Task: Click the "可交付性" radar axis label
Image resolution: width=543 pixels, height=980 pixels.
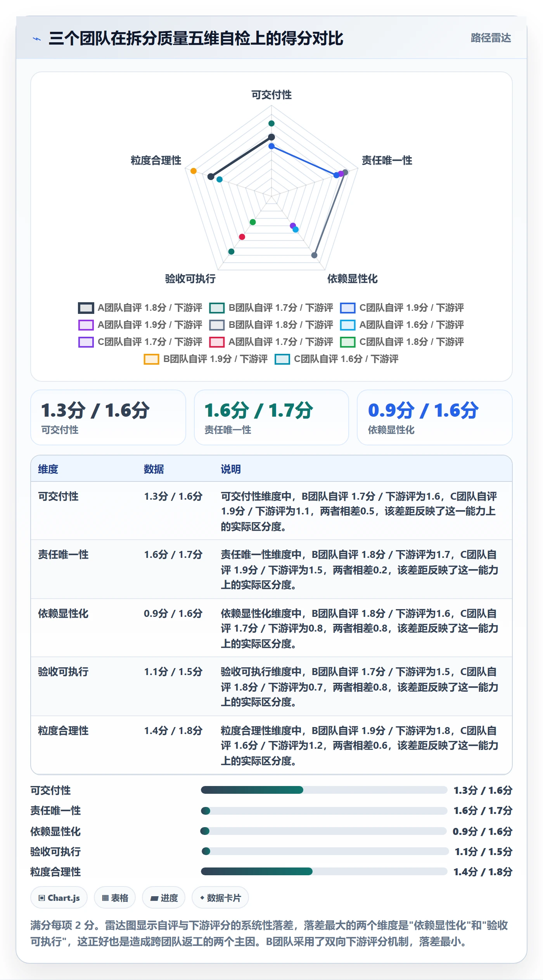Action: (271, 95)
